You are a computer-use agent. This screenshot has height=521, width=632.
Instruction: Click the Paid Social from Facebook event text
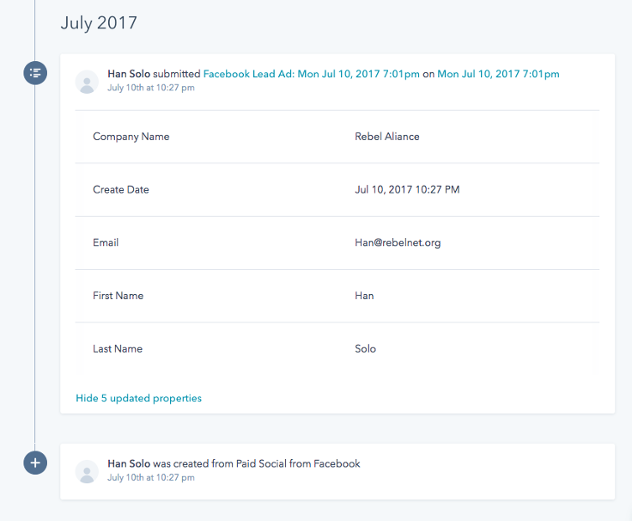[x=298, y=464]
